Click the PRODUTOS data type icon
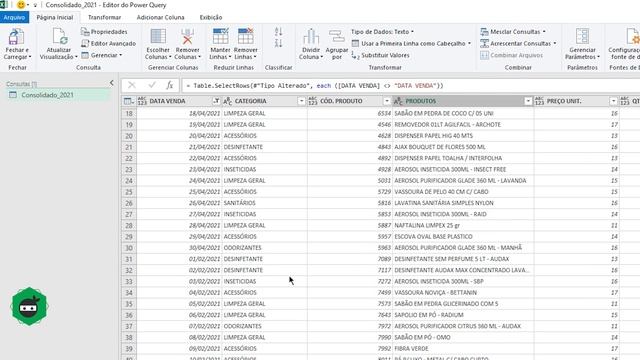The image size is (640, 360). (x=398, y=101)
